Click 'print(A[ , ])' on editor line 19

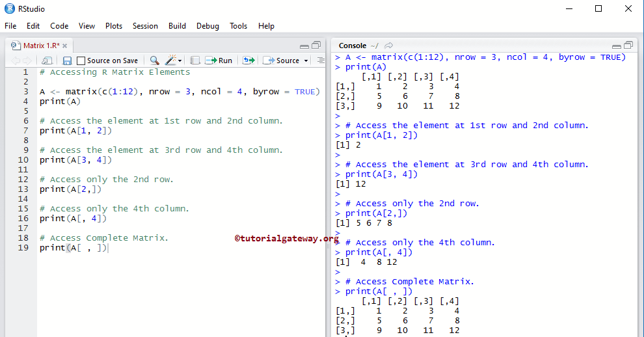tap(73, 248)
